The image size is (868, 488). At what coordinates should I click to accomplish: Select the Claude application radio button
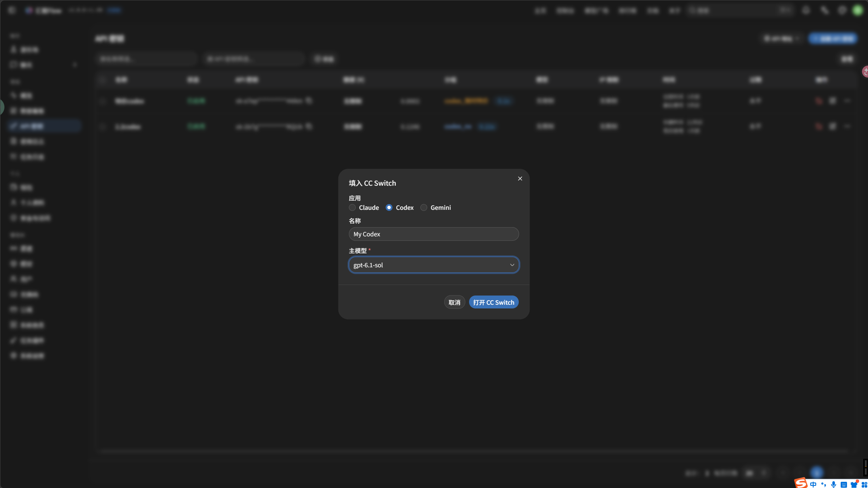352,207
